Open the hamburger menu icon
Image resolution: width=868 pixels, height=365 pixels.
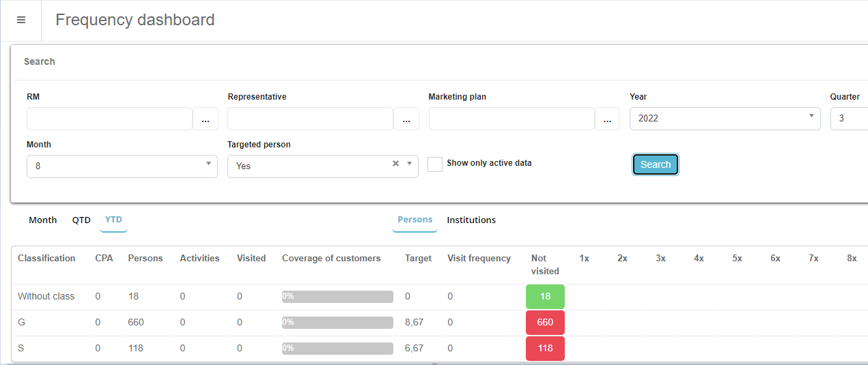(21, 20)
